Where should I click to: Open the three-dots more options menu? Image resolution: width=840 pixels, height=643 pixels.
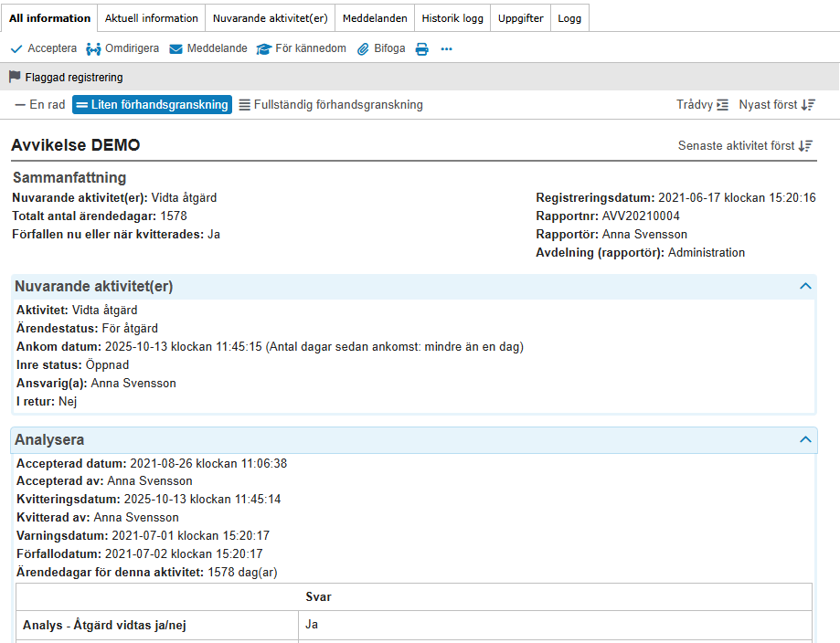point(446,49)
